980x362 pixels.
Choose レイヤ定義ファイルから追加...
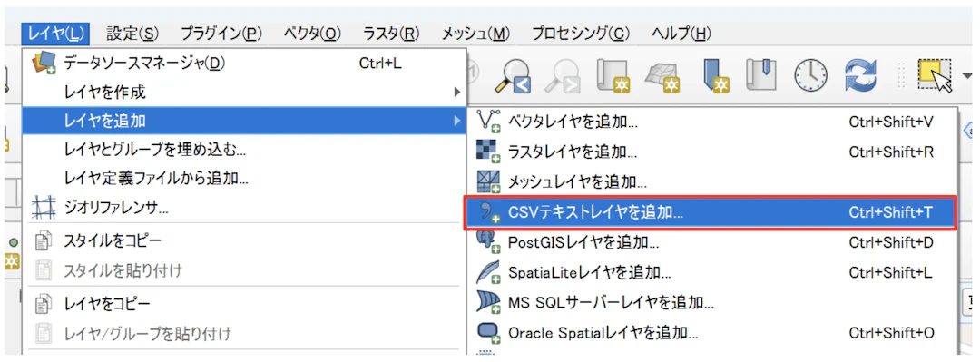click(244, 179)
